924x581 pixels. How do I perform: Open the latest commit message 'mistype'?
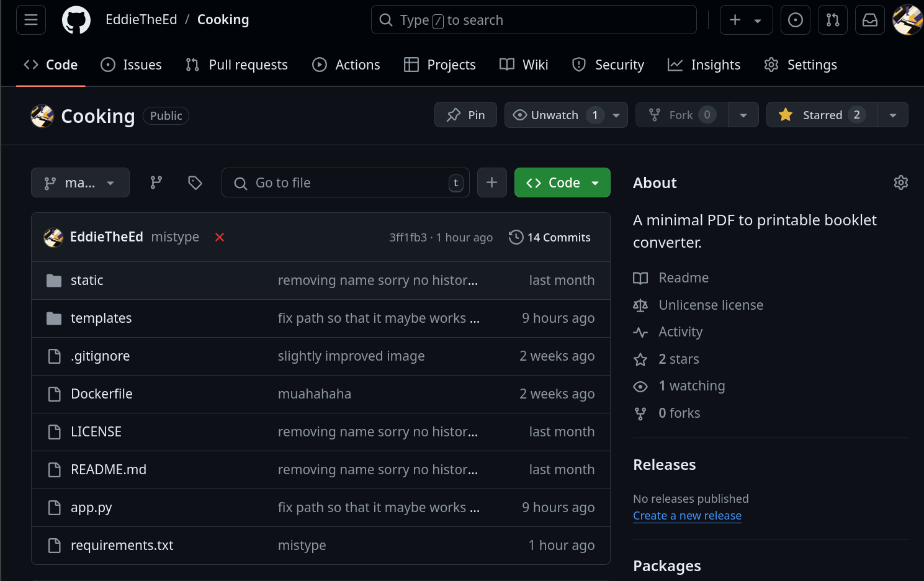(x=175, y=237)
